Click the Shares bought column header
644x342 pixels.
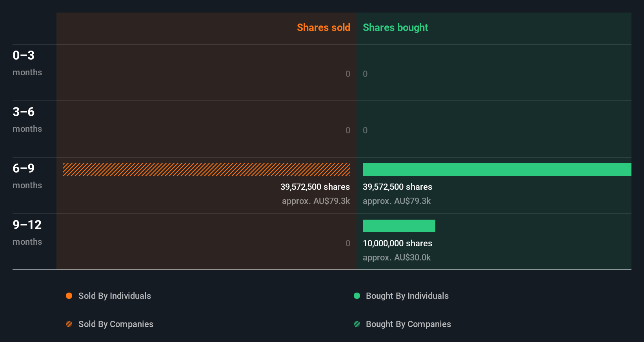395,27
